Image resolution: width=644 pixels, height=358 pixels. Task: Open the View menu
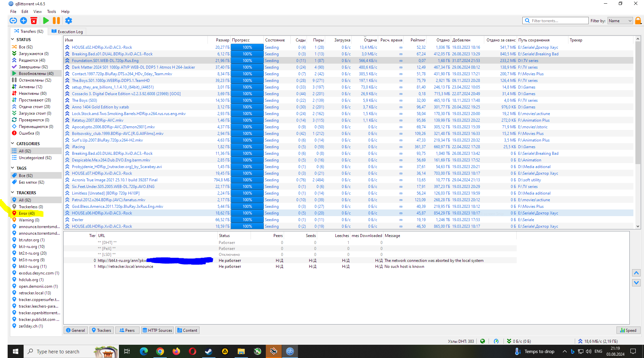(x=37, y=11)
